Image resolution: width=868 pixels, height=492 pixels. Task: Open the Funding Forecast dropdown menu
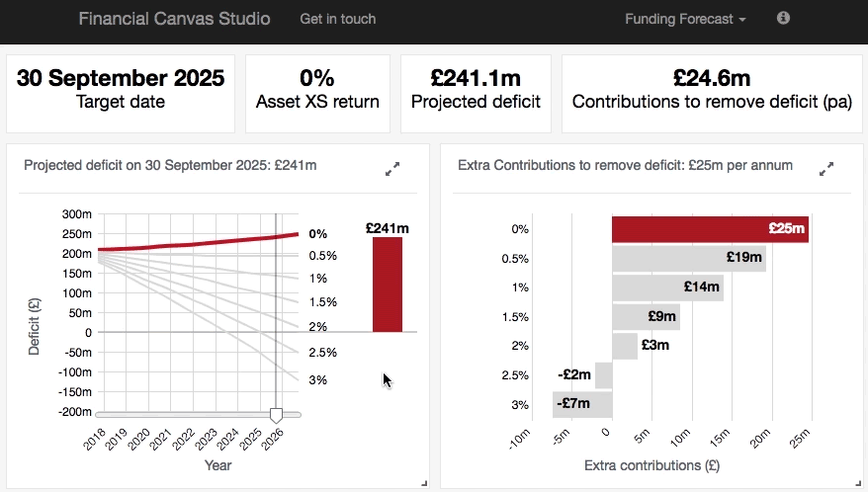tap(685, 19)
